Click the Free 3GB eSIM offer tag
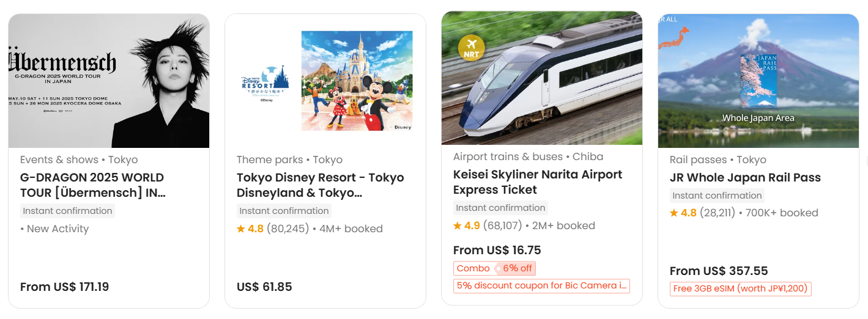The width and height of the screenshot is (868, 319). tap(740, 288)
